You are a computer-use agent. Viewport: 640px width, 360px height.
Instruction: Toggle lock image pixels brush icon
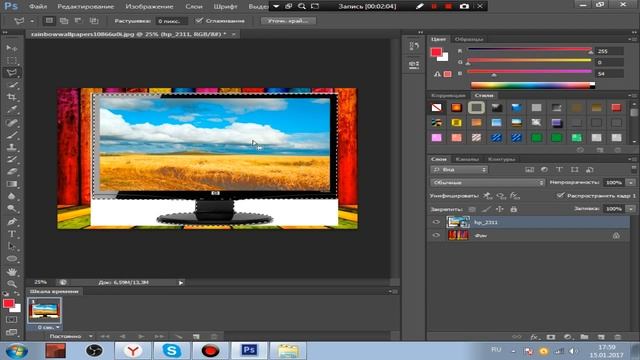point(486,209)
